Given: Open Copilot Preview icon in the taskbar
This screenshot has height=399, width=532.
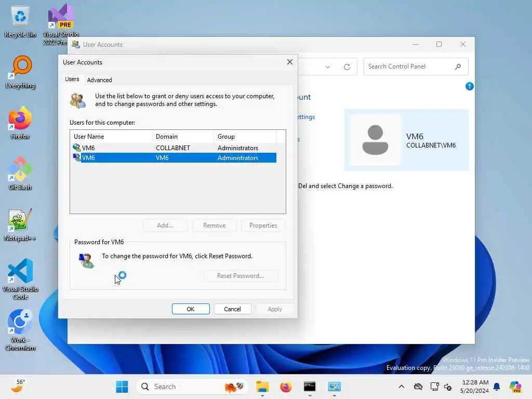Looking at the screenshot, I should [515, 387].
